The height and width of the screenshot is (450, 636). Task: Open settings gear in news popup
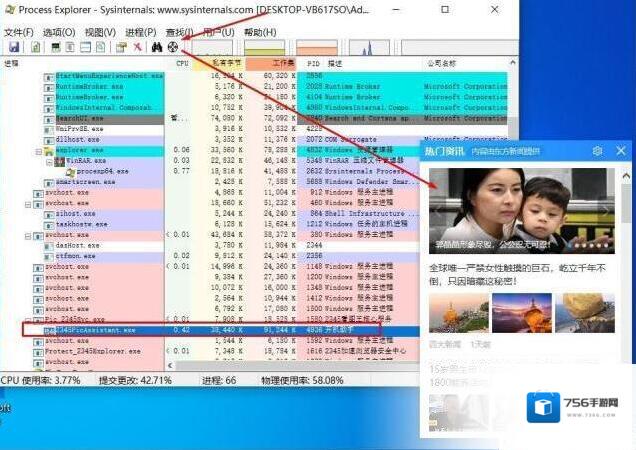point(597,150)
